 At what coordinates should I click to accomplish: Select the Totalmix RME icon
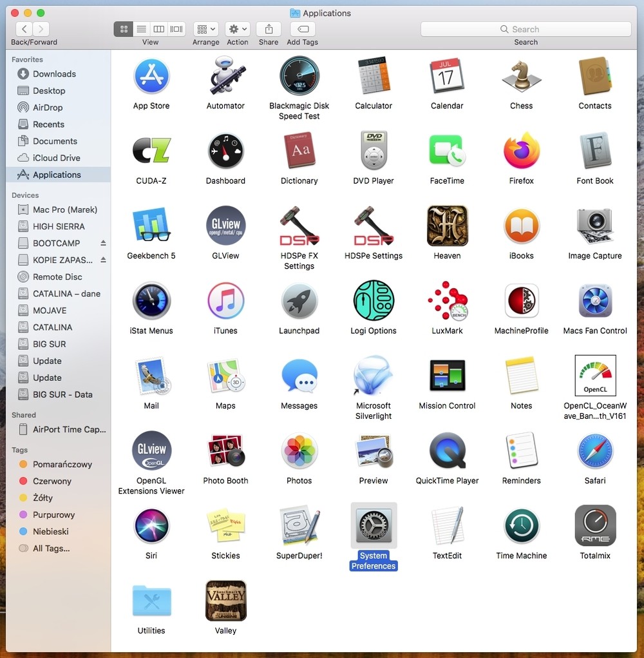595,525
